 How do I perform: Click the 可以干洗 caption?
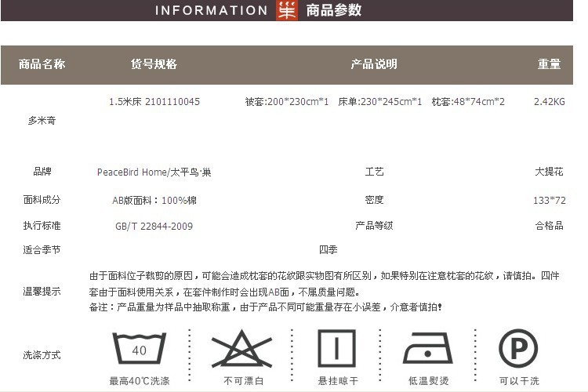pos(518,382)
